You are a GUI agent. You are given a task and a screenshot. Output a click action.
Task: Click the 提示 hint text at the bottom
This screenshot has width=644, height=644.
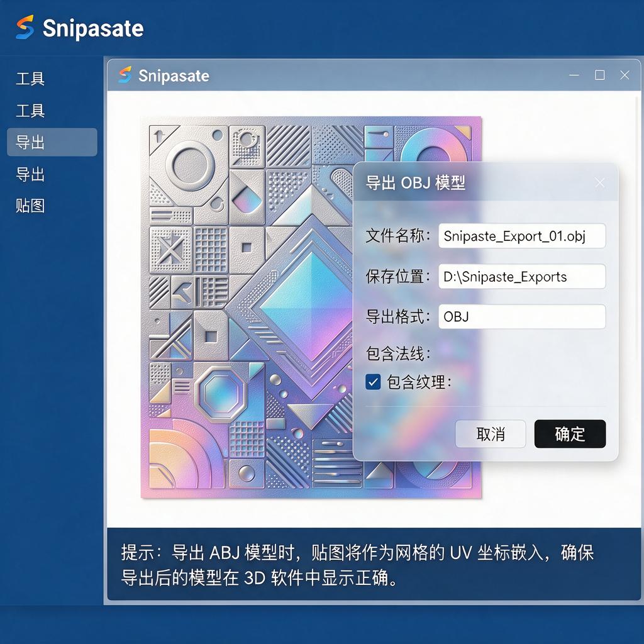click(357, 565)
